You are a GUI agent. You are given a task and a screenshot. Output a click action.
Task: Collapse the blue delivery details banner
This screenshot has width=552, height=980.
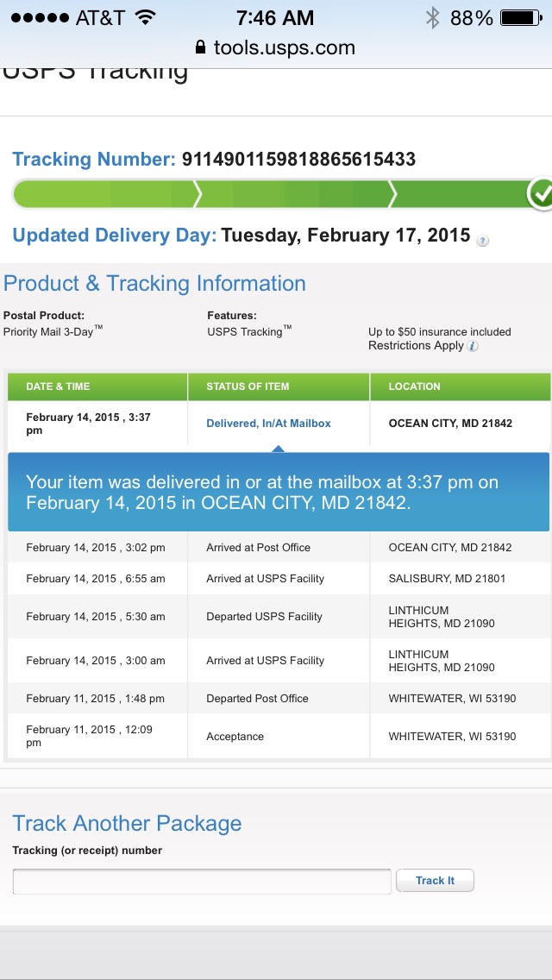(x=279, y=492)
